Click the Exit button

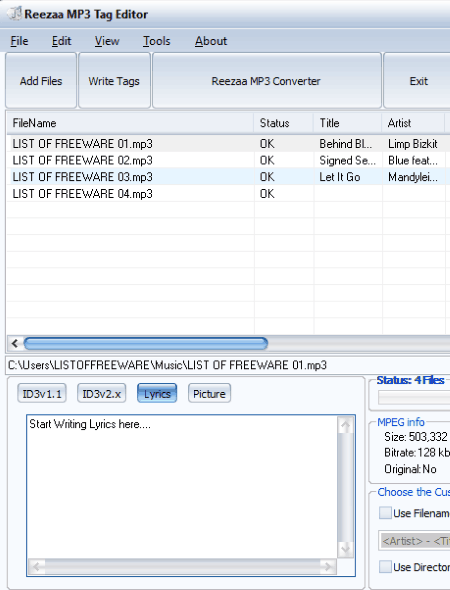[418, 81]
